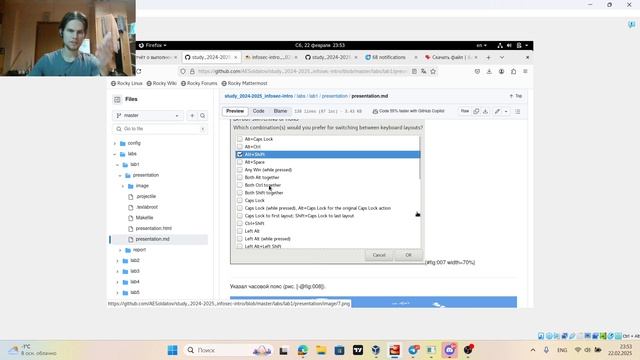640x360 pixels.
Task: Open the edit options dropdown arrow
Action: (506, 111)
